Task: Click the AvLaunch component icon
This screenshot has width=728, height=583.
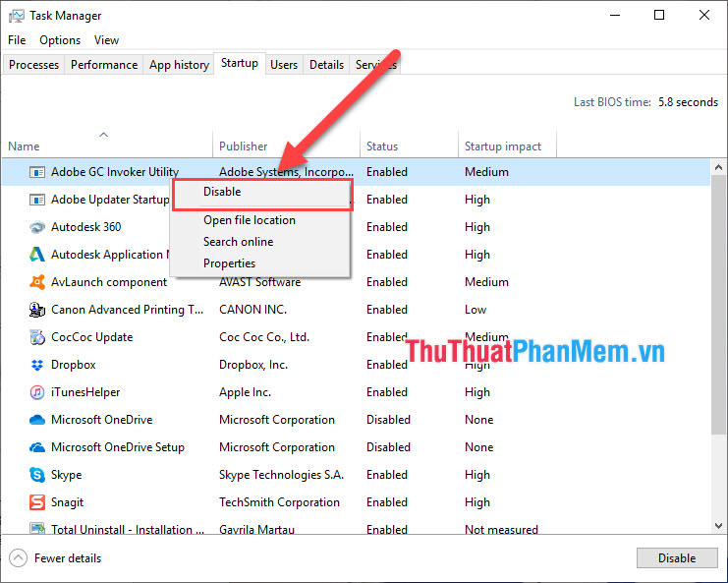Action: point(37,282)
